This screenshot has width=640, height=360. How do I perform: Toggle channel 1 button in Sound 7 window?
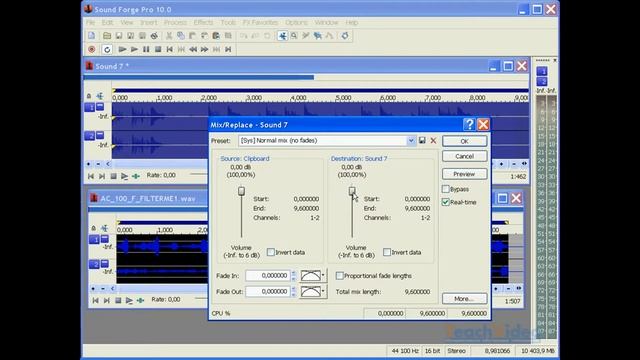click(x=89, y=107)
